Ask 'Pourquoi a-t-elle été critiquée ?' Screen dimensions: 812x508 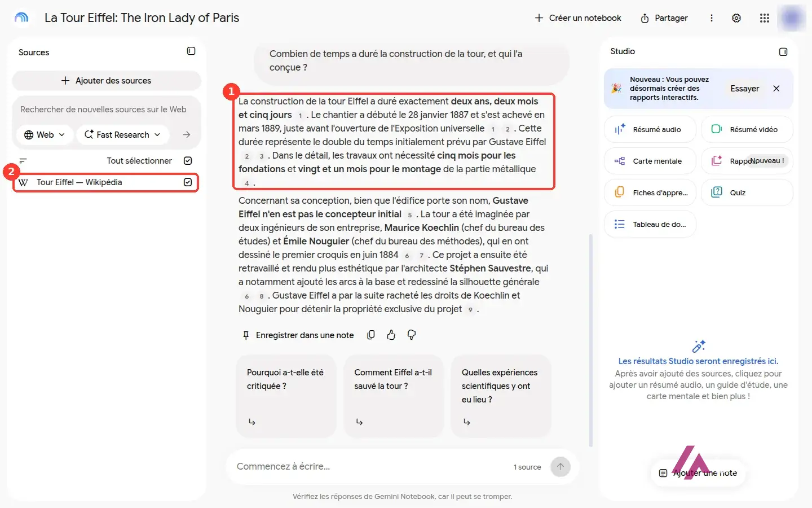point(286,396)
